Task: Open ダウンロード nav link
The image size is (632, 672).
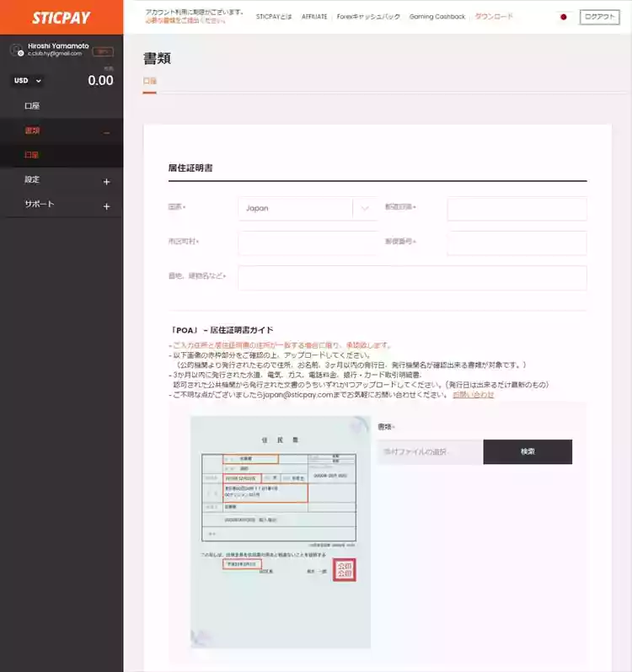Action: 494,17
